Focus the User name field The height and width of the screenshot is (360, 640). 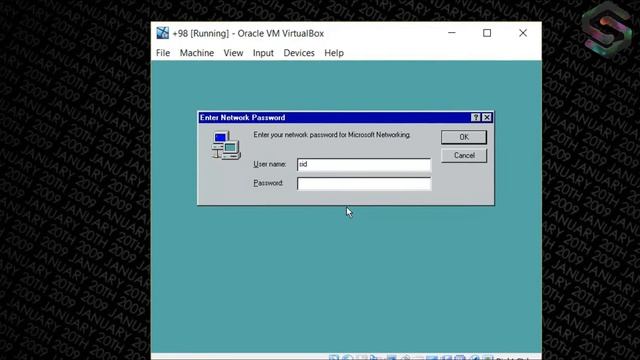(x=364, y=164)
